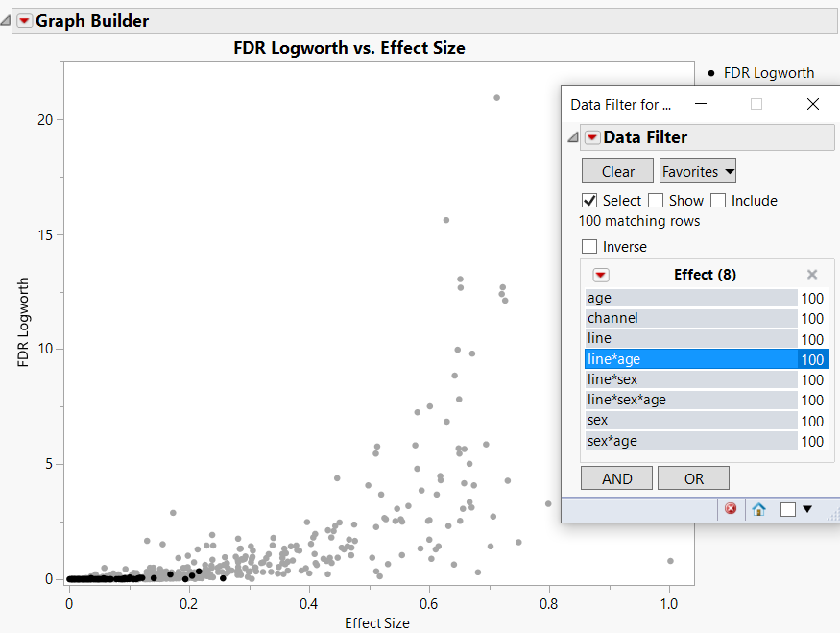The width and height of the screenshot is (840, 633).
Task: Click the OR button
Action: 693,477
